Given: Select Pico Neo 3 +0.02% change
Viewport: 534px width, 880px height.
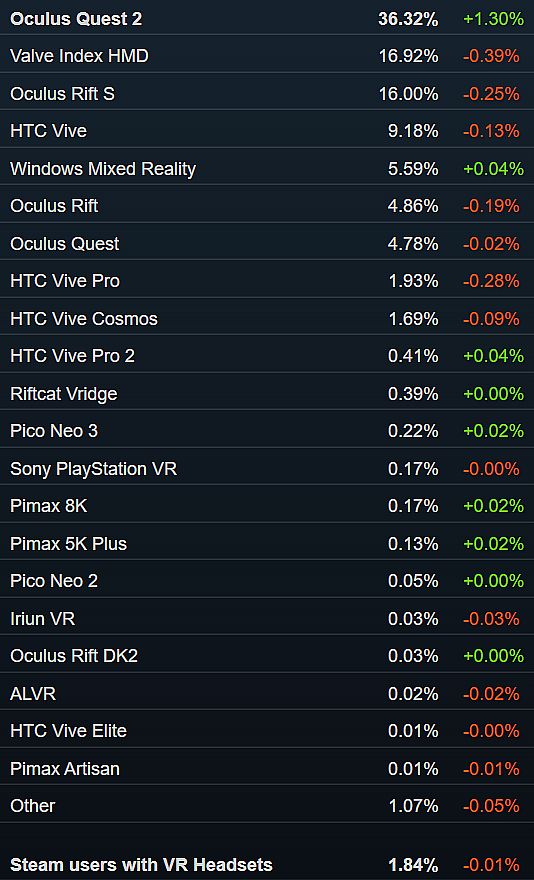Looking at the screenshot, I should pyautogui.click(x=494, y=431).
